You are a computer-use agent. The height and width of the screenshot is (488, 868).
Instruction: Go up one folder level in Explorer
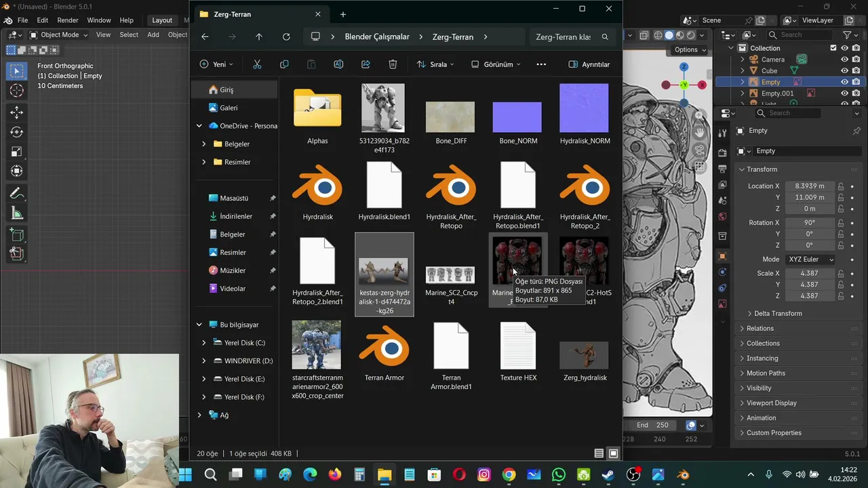point(259,37)
